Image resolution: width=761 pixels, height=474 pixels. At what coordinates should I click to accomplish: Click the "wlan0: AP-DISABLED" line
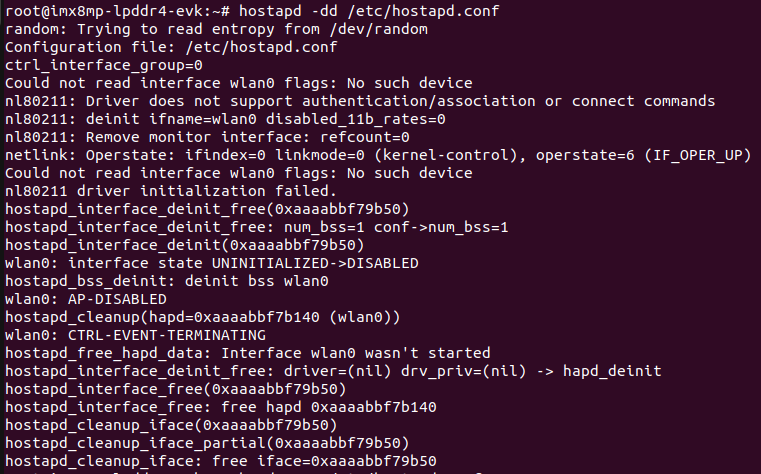pos(85,299)
